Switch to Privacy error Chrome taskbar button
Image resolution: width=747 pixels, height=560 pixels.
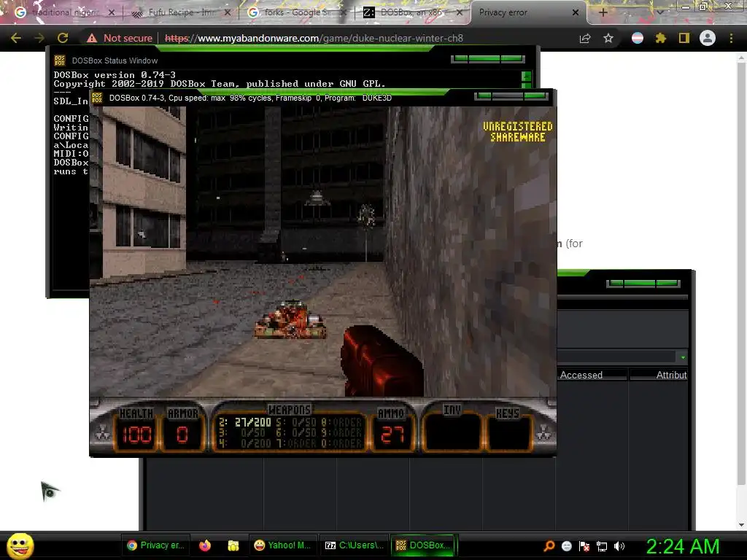pos(156,545)
